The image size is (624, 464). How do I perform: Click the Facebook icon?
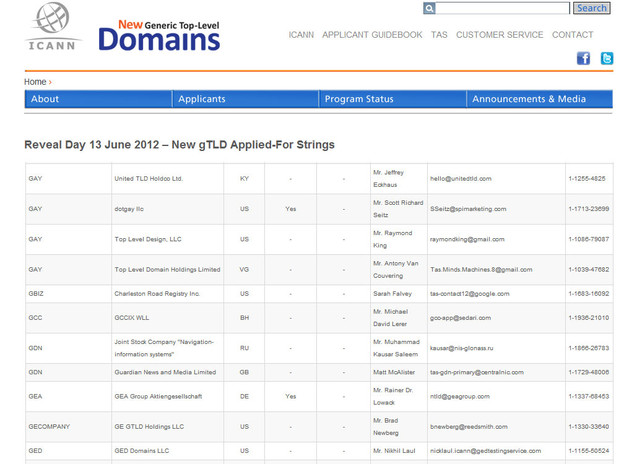coord(584,58)
